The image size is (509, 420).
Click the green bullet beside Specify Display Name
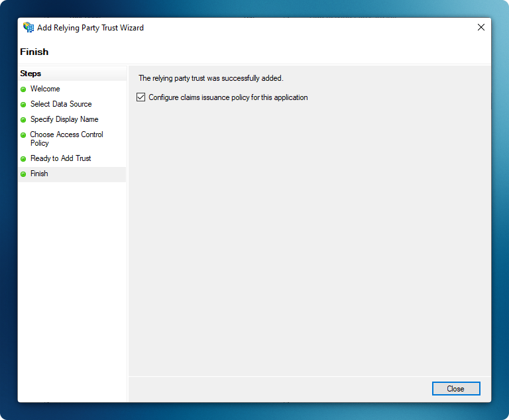pos(23,120)
